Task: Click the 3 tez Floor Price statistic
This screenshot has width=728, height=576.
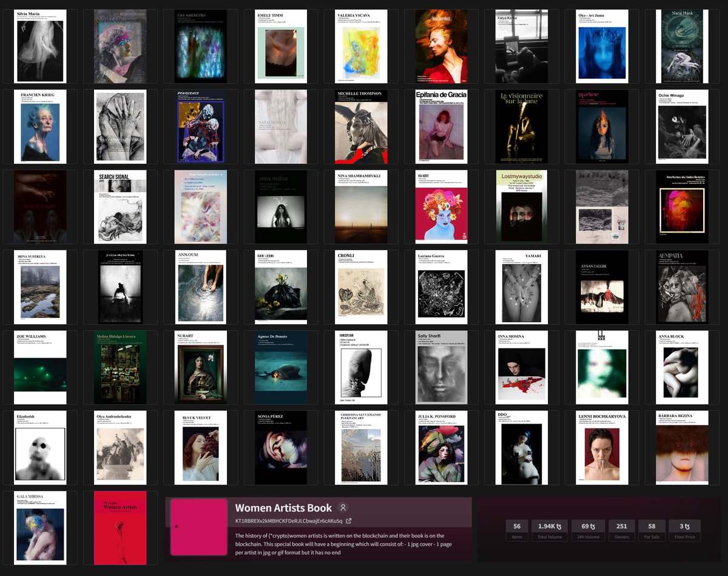Action: [684, 530]
